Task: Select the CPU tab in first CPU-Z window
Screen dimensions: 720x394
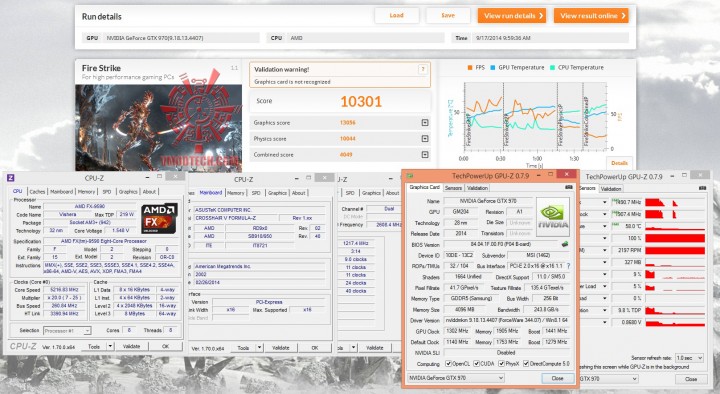Action: coord(17,191)
